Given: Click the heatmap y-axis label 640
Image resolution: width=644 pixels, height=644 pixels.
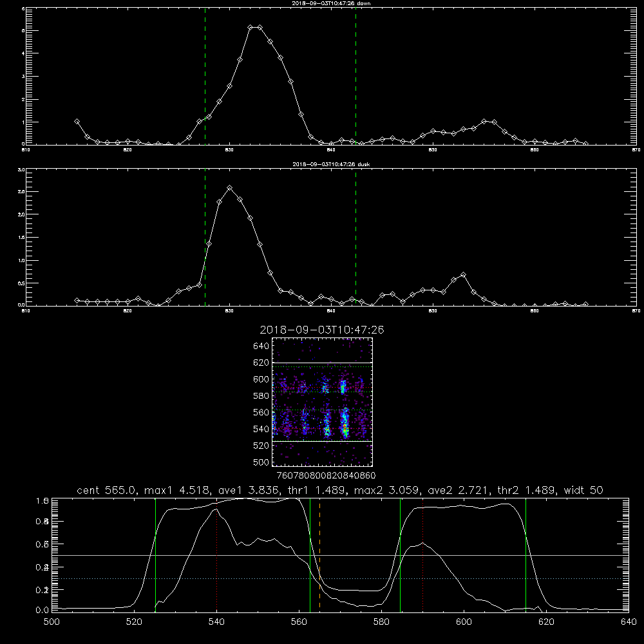Looking at the screenshot, I should (x=261, y=346).
